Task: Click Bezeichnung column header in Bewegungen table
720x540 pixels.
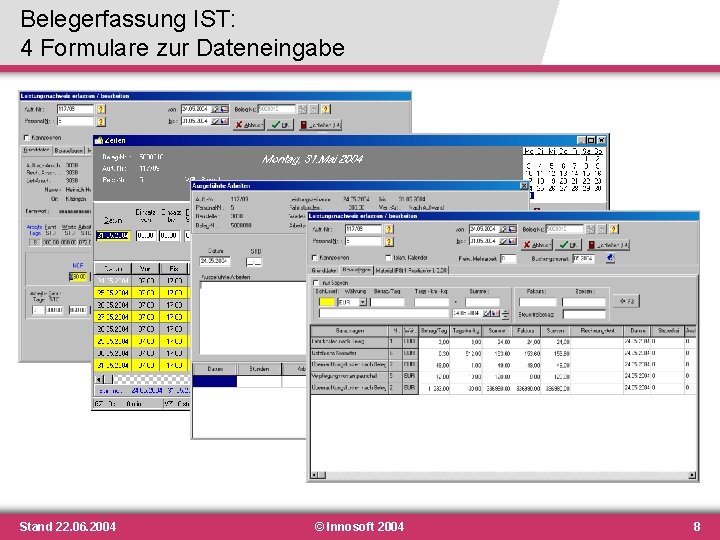Action: tap(349, 331)
